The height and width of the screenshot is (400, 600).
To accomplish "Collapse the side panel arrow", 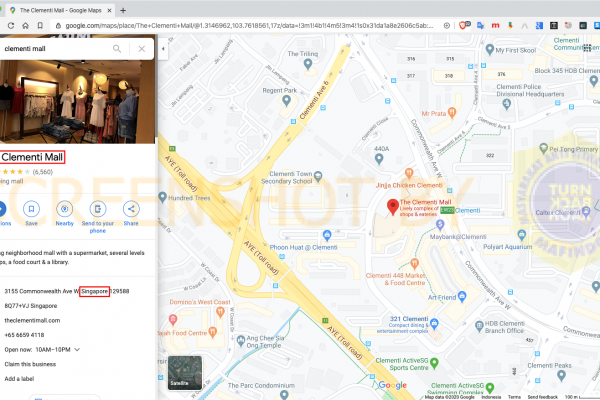I will (x=163, y=49).
